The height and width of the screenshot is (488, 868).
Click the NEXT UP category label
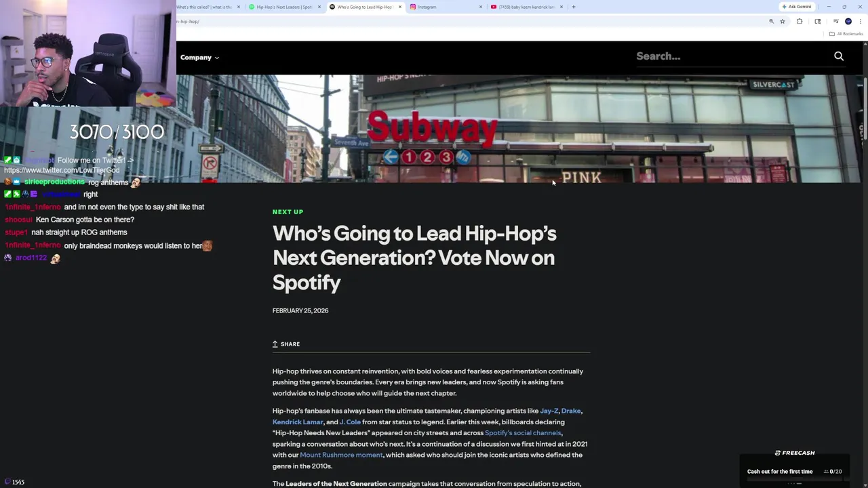tap(288, 212)
